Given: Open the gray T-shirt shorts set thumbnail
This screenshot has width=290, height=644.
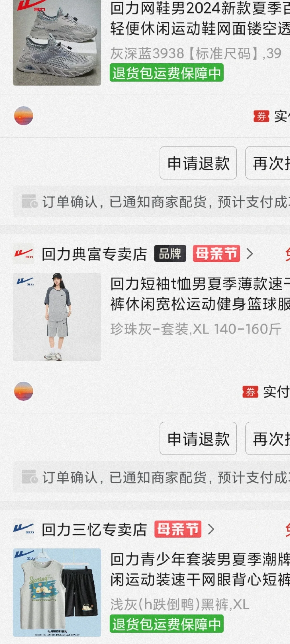Looking at the screenshot, I should click(57, 317).
